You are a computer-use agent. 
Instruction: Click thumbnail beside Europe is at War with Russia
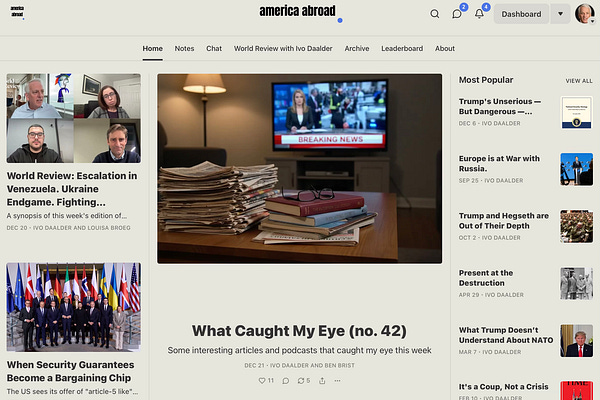coord(577,170)
